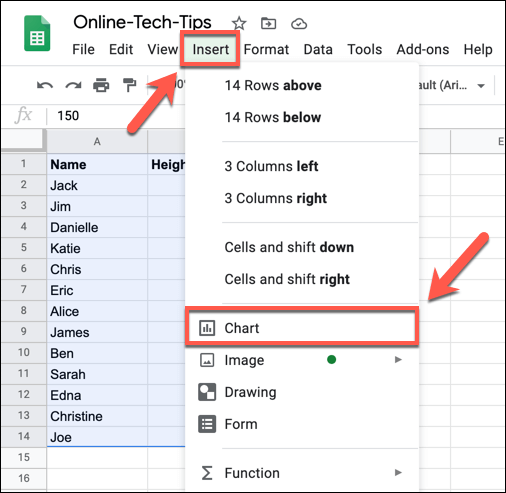This screenshot has width=506, height=493.
Task: Click the Image icon in Insert menu
Action: [207, 360]
